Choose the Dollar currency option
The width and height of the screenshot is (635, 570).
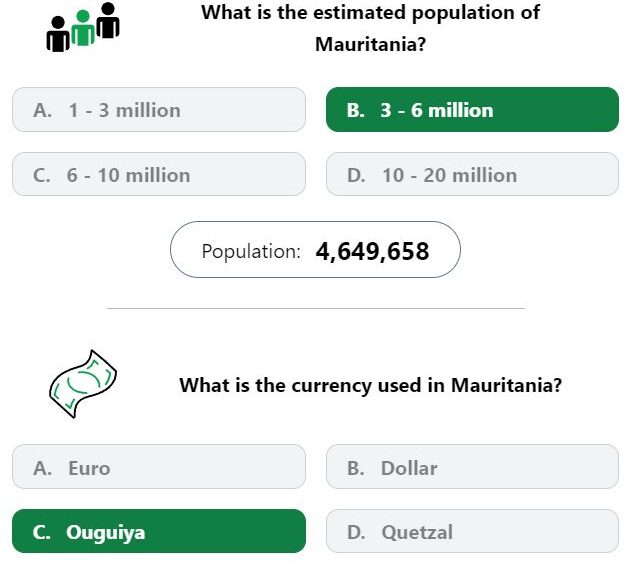pyautogui.click(x=472, y=467)
